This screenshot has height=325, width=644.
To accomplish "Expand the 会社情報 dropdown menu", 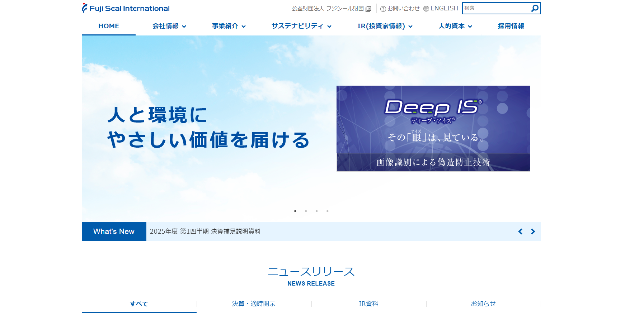I will (169, 26).
